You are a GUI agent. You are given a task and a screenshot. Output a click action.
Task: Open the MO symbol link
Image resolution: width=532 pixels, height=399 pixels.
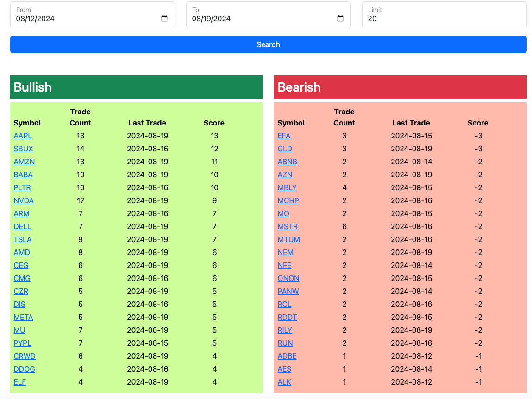283,213
